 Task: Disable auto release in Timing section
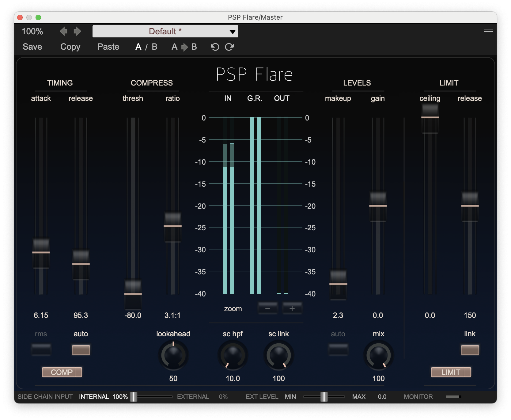click(x=81, y=349)
